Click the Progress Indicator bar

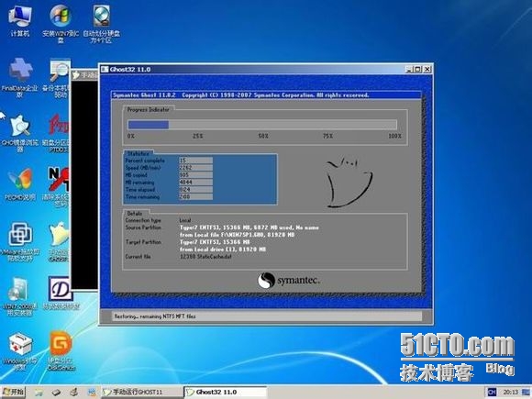click(x=262, y=125)
